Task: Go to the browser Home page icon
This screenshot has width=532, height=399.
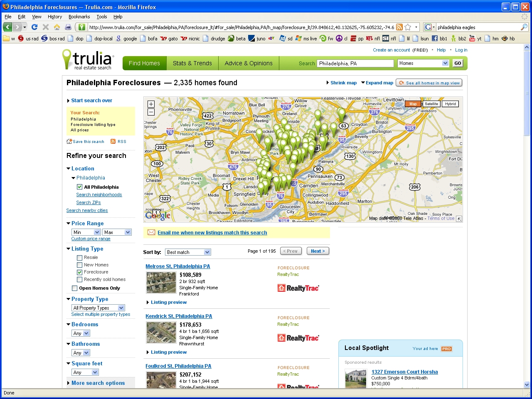Action: [57, 27]
